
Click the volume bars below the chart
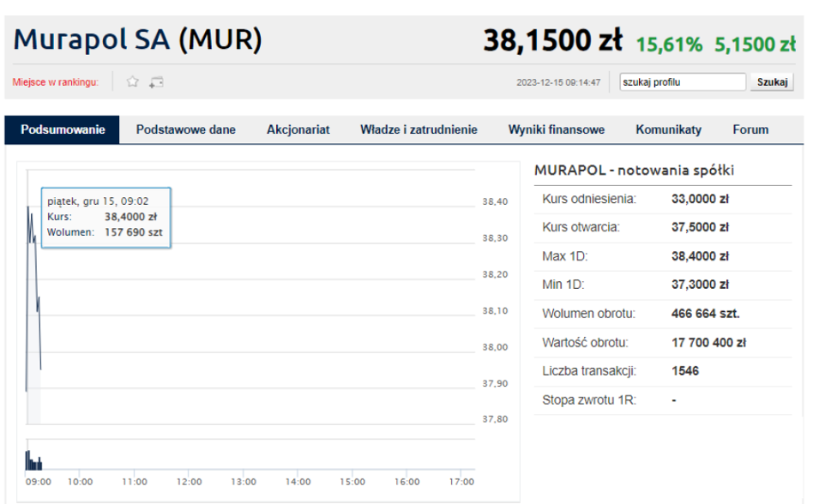click(33, 461)
